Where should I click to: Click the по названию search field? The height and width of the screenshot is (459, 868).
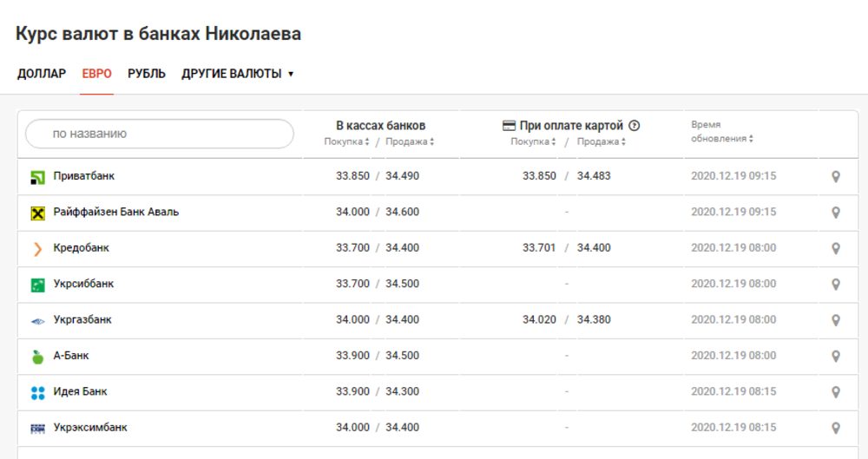click(160, 134)
